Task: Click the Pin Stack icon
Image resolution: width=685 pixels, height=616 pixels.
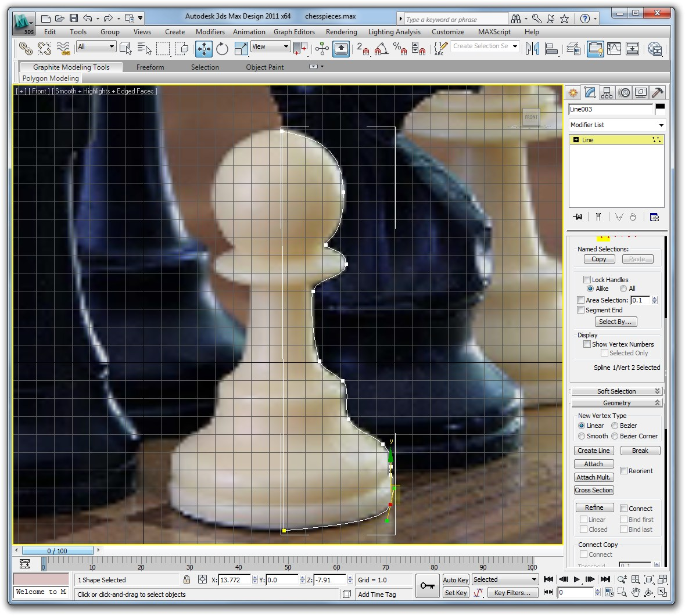Action: point(578,217)
